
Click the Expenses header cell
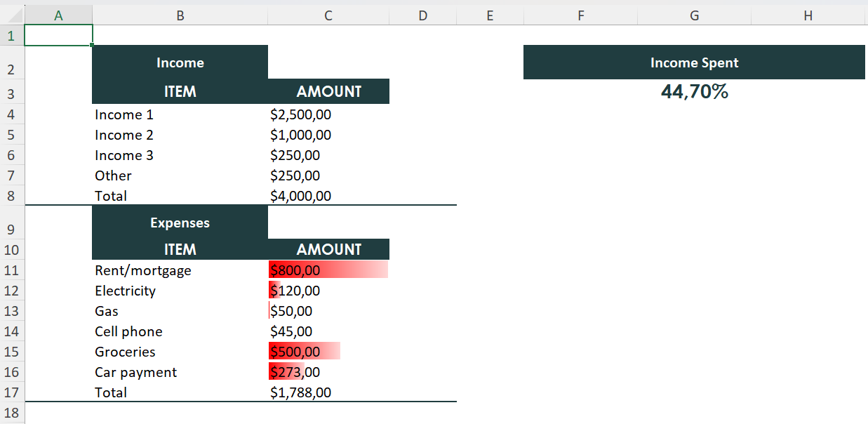tap(180, 223)
